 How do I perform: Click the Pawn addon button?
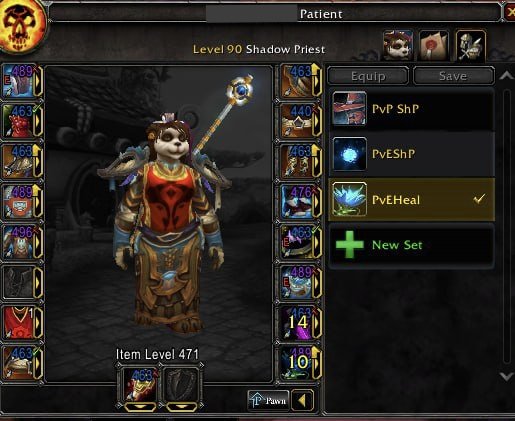268,400
